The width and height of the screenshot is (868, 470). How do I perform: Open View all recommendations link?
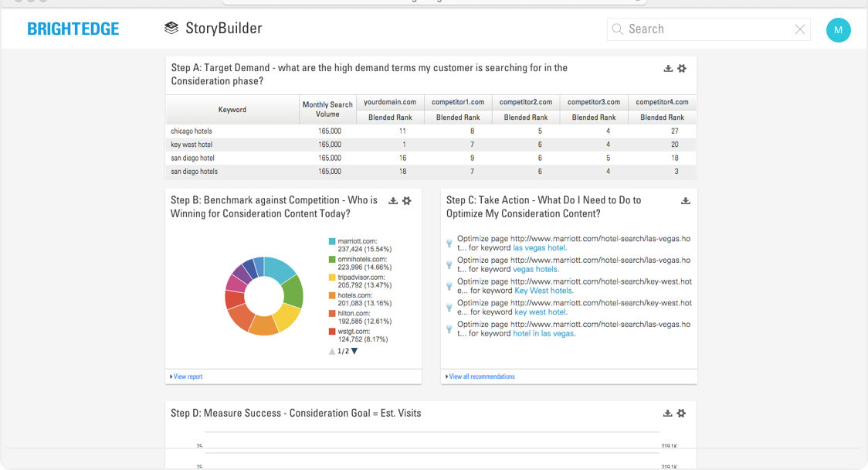pos(481,376)
